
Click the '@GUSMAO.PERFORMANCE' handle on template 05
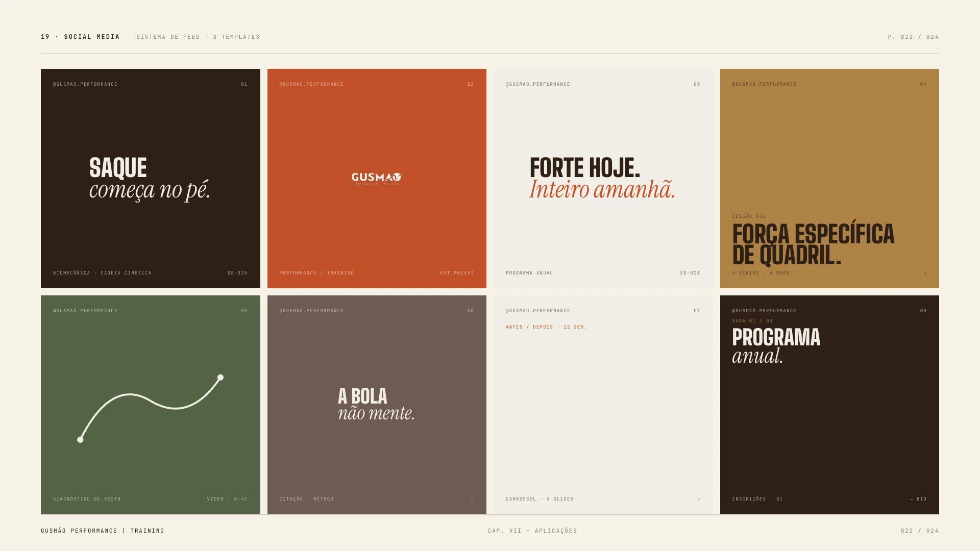pos(85,311)
